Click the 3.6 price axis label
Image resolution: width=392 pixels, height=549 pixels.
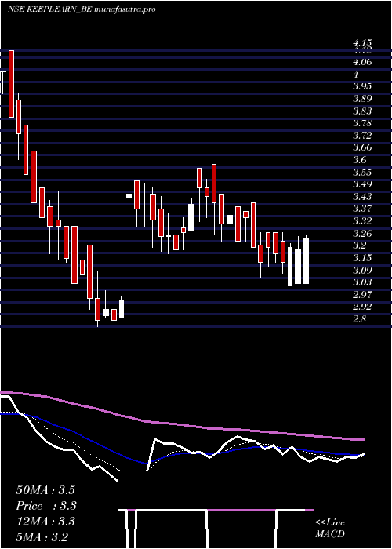[359, 160]
